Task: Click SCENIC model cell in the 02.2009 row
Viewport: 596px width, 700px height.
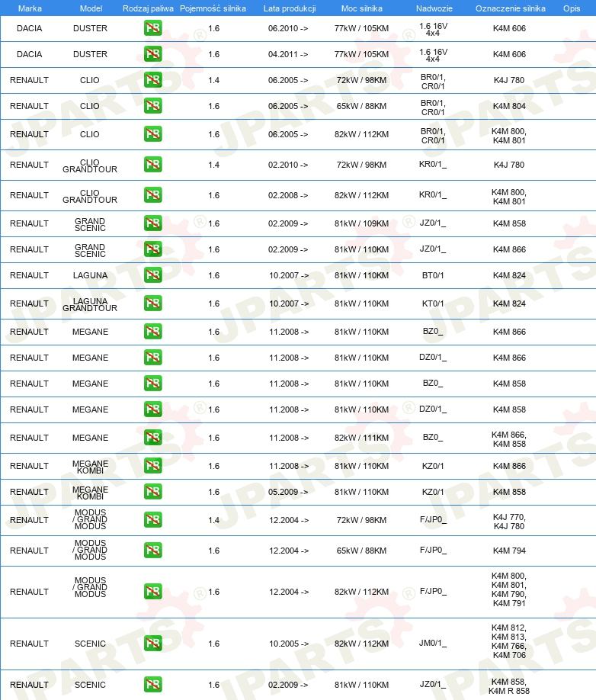Action: [90, 685]
